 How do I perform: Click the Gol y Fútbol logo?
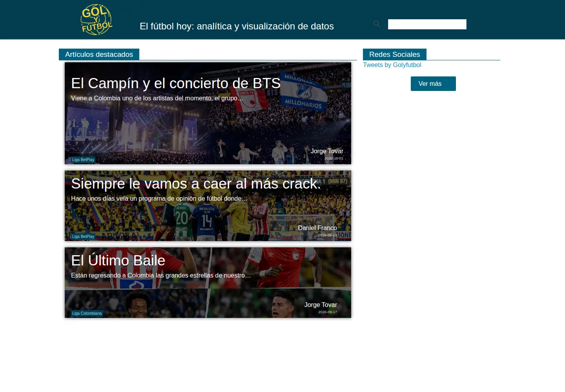click(x=97, y=20)
